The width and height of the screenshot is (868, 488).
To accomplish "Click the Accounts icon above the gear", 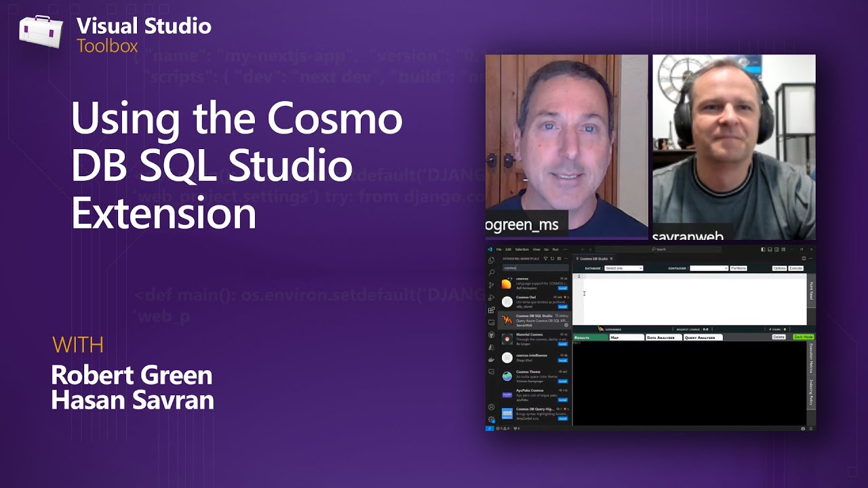I will (x=491, y=407).
